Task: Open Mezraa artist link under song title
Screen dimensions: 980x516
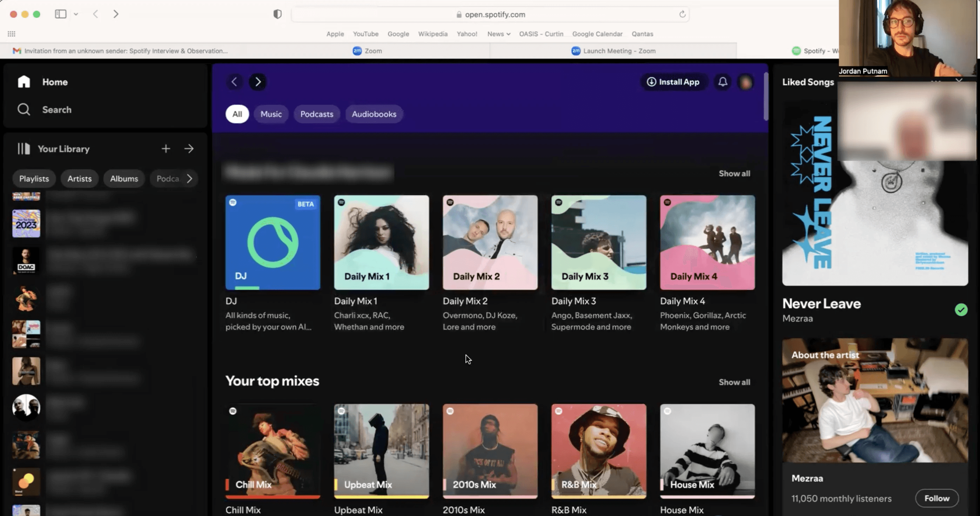Action: click(797, 319)
